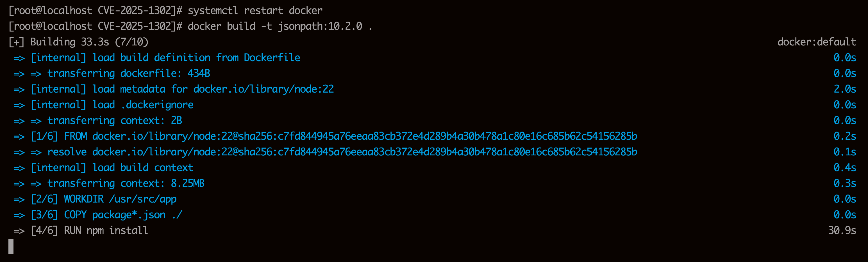Click the "30.9s" elapsed time for npm install
868x262 pixels.
click(x=842, y=230)
